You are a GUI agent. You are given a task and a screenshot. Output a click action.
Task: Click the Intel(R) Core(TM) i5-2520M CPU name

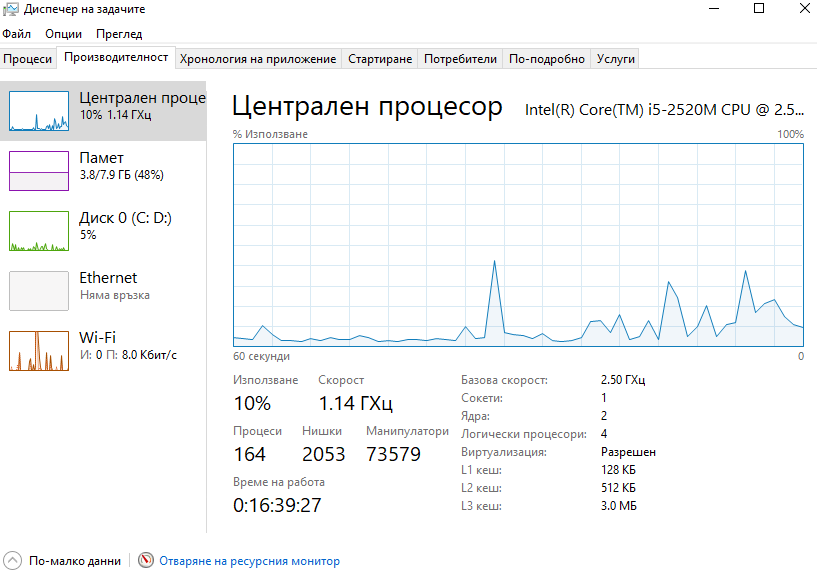pyautogui.click(x=664, y=110)
